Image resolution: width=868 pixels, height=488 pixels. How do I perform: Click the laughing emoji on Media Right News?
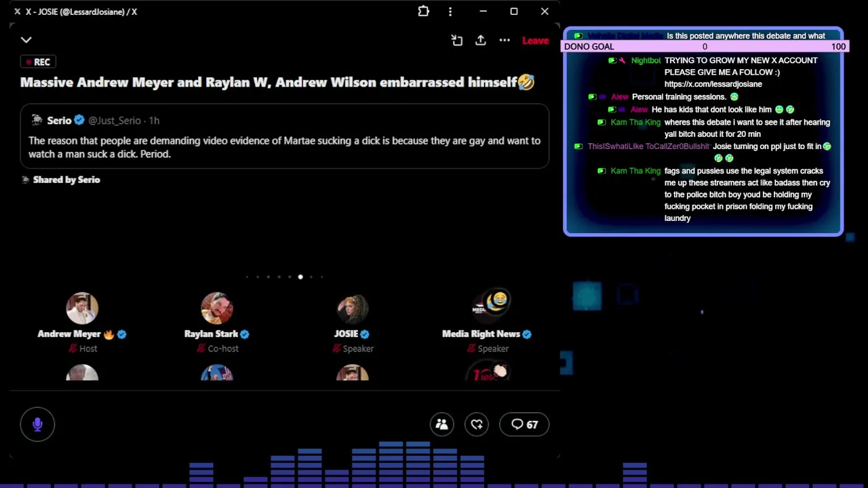pyautogui.click(x=498, y=300)
